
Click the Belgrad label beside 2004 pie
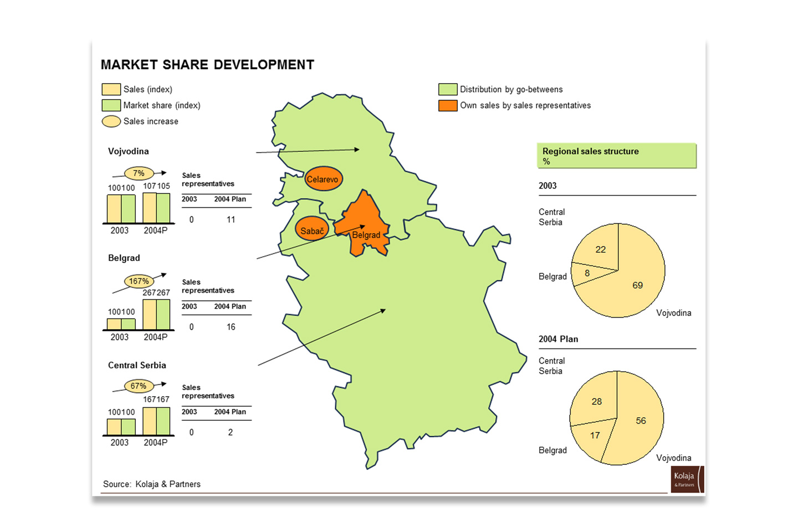tap(553, 451)
